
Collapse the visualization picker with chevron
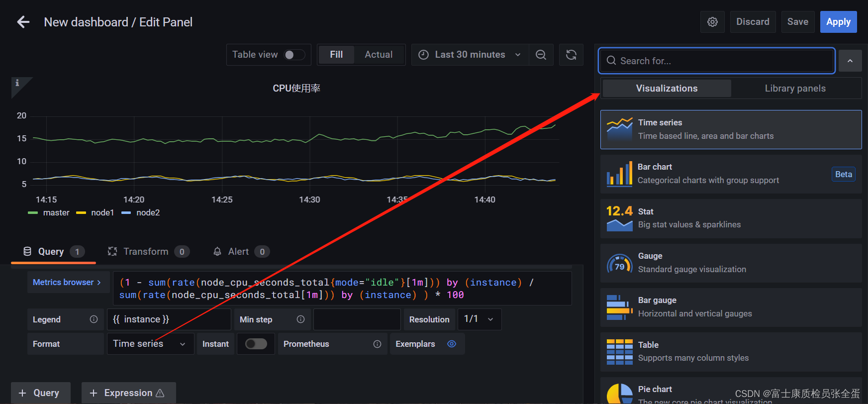click(x=850, y=61)
